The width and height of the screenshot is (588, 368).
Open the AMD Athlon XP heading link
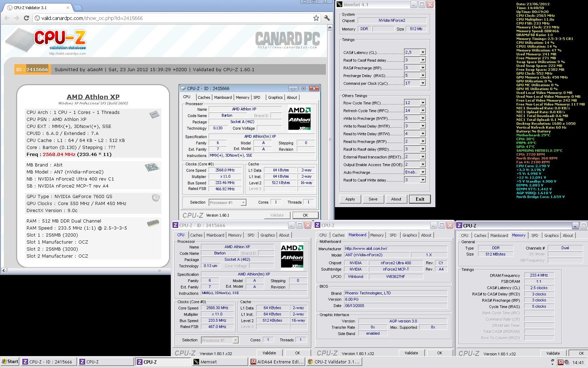[x=93, y=97]
